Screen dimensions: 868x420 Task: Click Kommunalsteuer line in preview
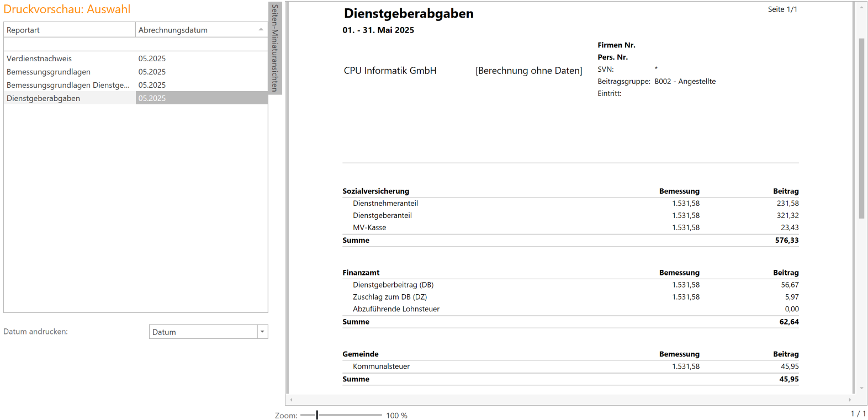coord(570,366)
